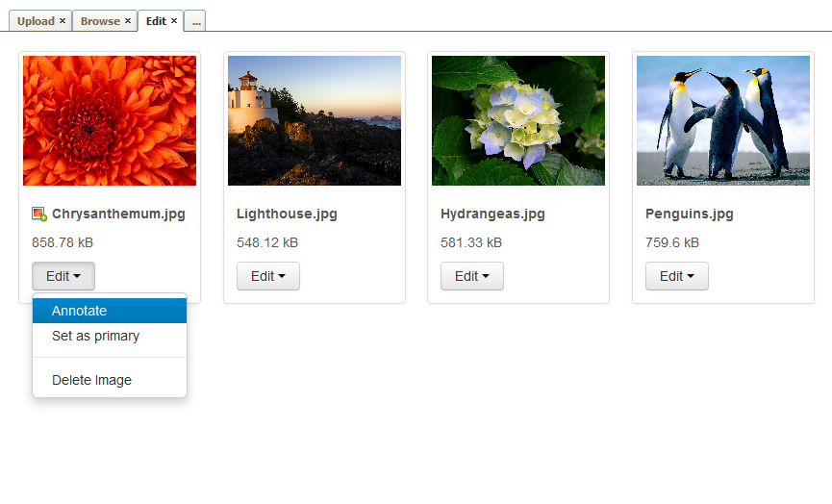Image resolution: width=832 pixels, height=504 pixels.
Task: Click the Chrysanthemum flower thumbnail
Action: (110, 120)
